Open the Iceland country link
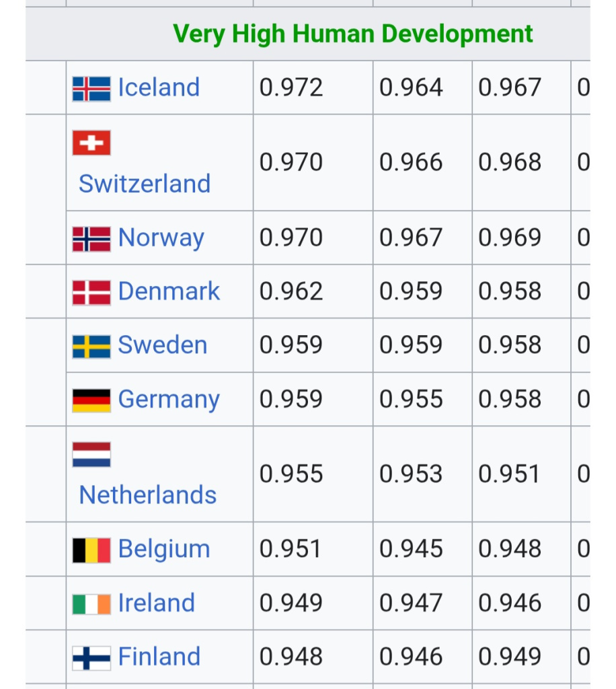Viewport: 616px width, 689px height. tap(159, 87)
